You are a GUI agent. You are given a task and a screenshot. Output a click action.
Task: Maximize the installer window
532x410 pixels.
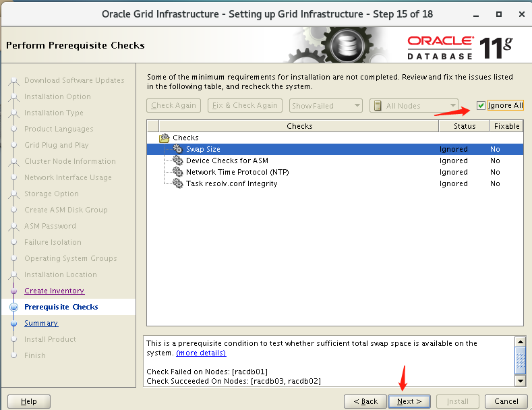coord(499,14)
